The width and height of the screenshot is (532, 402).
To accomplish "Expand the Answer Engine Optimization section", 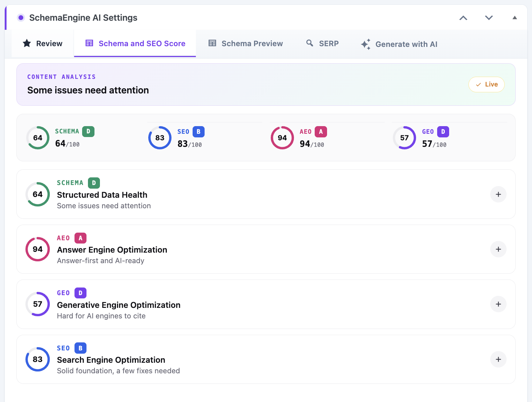I will (x=498, y=249).
